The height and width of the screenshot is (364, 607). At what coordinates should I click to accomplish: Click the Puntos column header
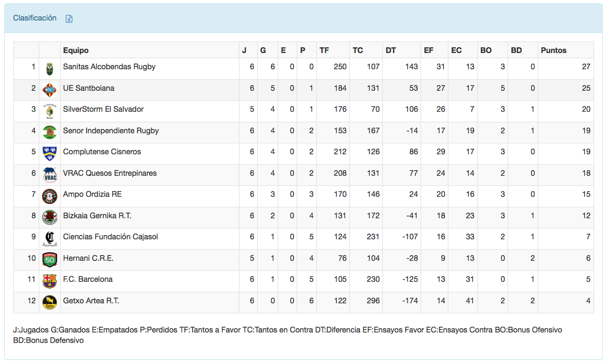553,50
